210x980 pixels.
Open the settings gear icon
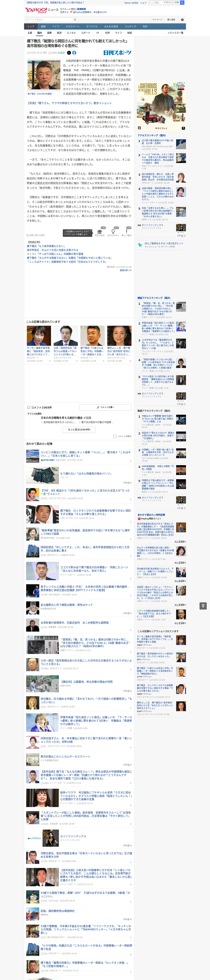(x=182, y=20)
